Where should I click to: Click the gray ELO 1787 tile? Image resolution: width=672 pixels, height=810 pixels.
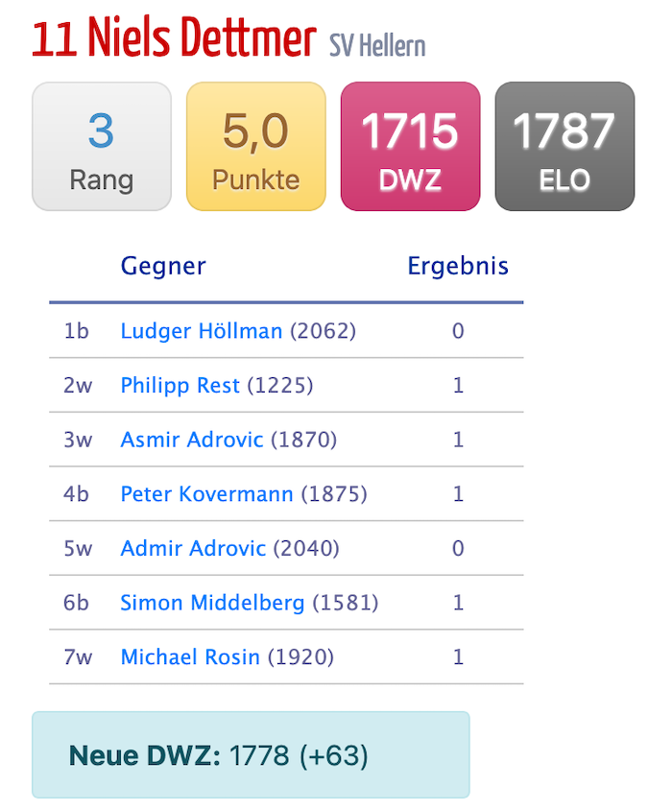564,147
